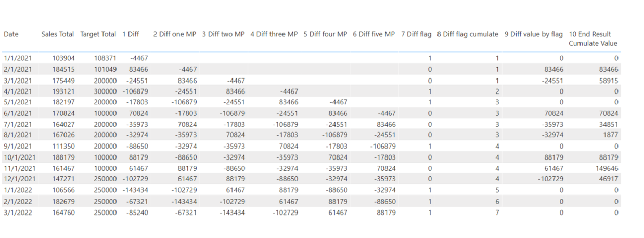Sort by the Date column header
644x238 pixels.
pos(11,34)
